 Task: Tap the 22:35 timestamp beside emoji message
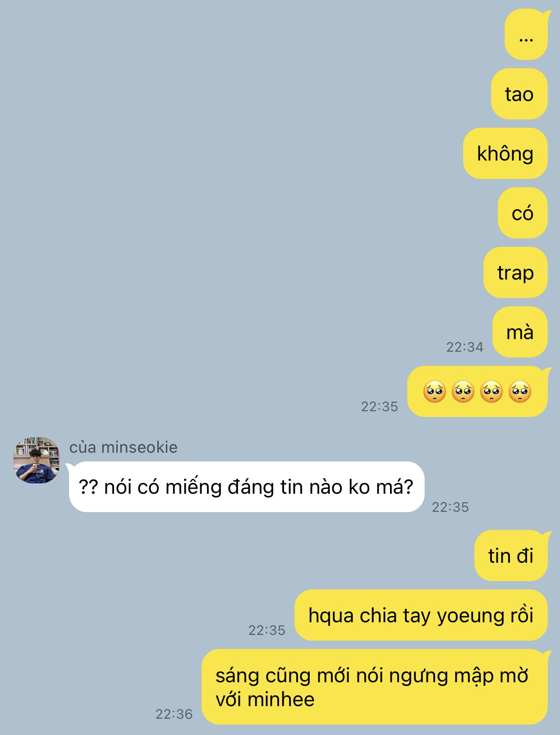(x=379, y=407)
